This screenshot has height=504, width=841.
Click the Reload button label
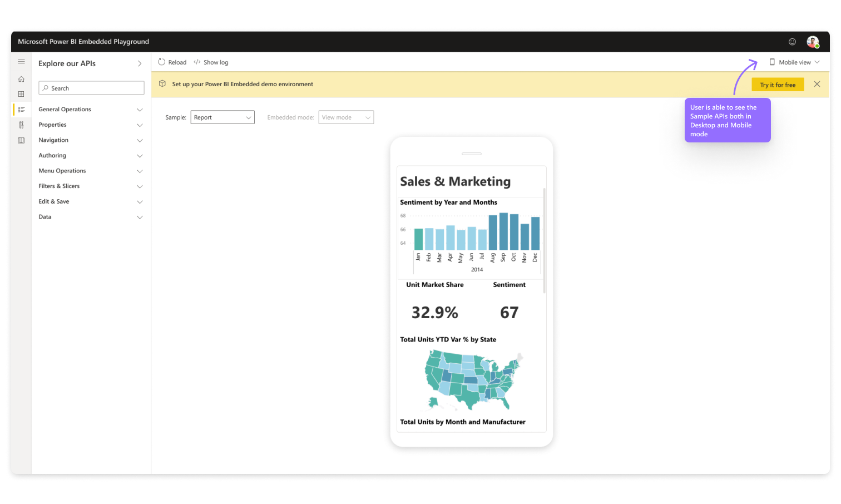point(177,62)
